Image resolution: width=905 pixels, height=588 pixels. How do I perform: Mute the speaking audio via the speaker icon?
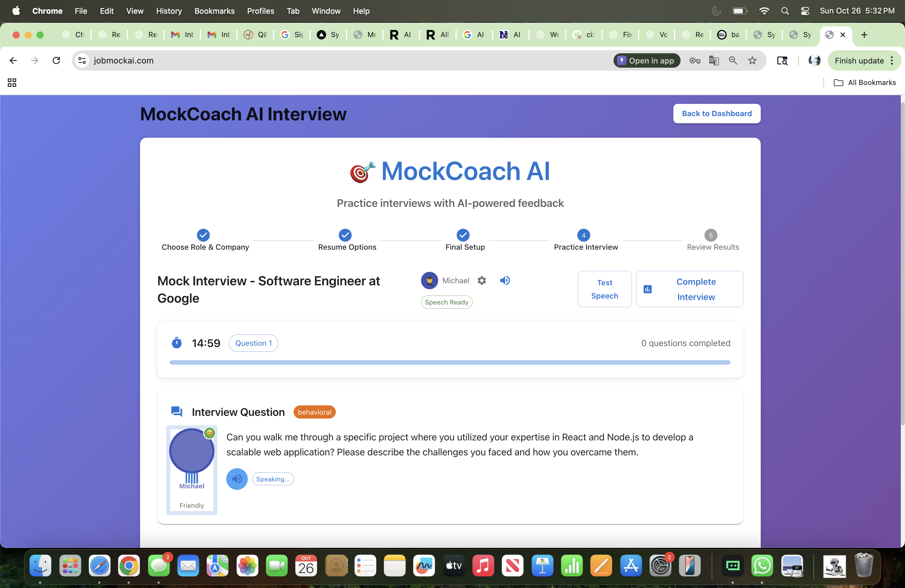[x=236, y=479]
